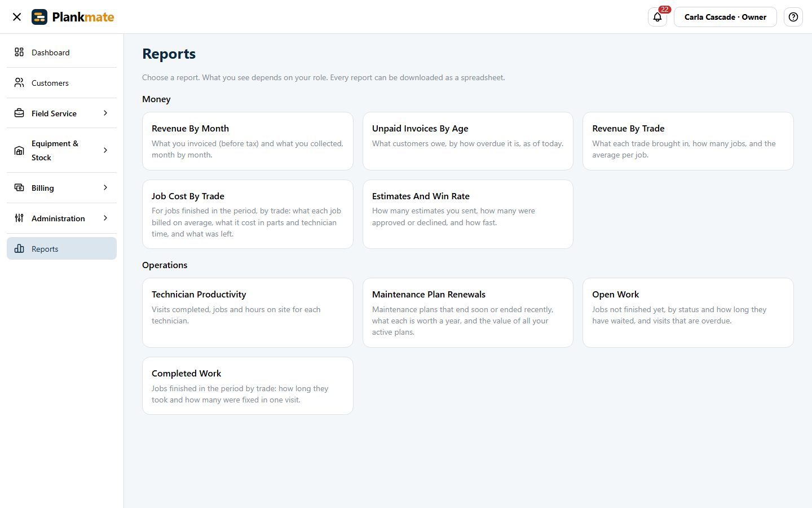Open Customers from the sidebar
Screen dimensions: 812x508
[x=61, y=83]
